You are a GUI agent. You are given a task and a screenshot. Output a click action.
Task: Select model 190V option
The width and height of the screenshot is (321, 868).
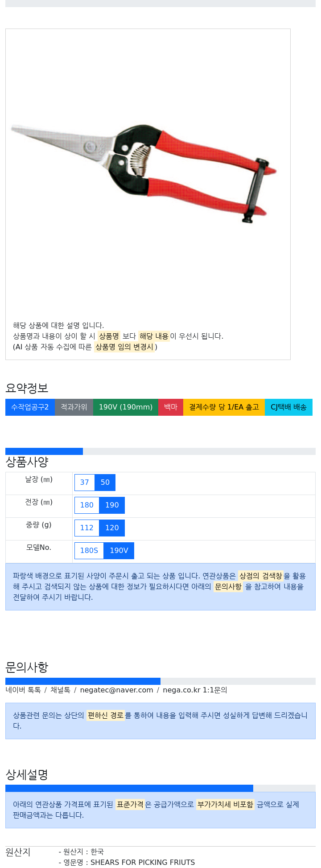click(x=119, y=551)
